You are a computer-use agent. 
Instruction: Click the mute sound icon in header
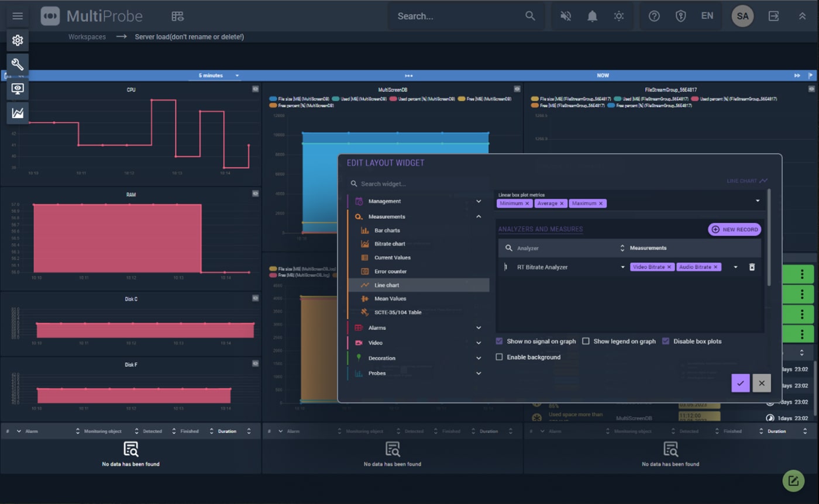tap(565, 16)
